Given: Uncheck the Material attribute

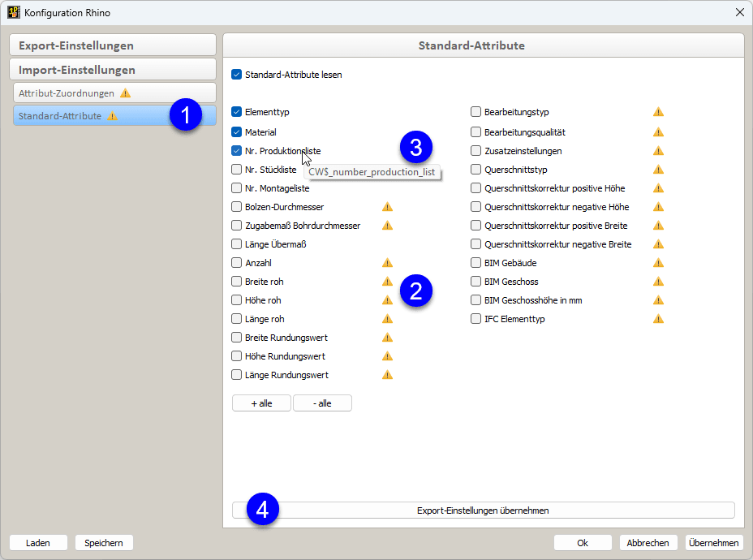Looking at the screenshot, I should tap(236, 132).
